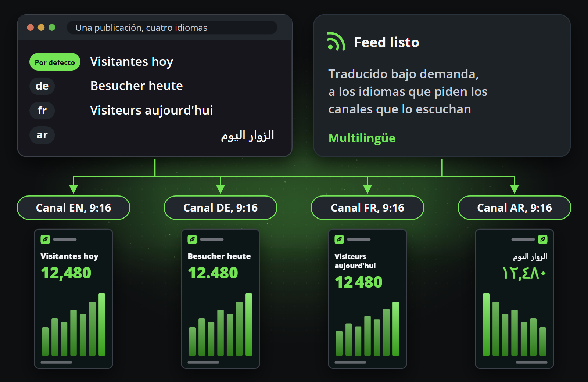588x382 pixels.
Task: Click the bar chart in the Visitantes hoy card
Action: point(73,325)
